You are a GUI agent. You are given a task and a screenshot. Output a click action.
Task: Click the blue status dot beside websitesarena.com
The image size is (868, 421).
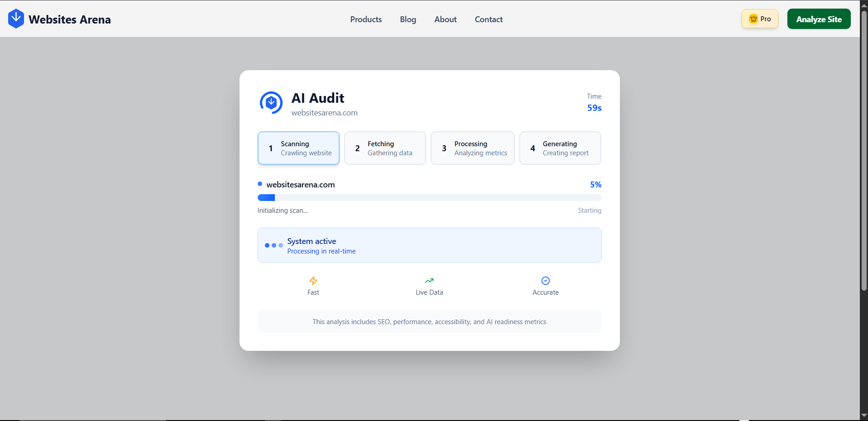(259, 184)
